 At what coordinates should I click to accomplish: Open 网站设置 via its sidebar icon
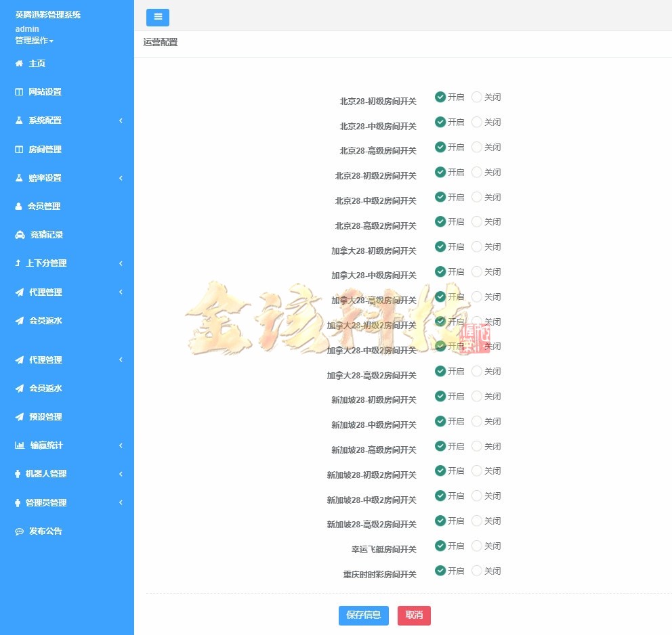point(18,91)
